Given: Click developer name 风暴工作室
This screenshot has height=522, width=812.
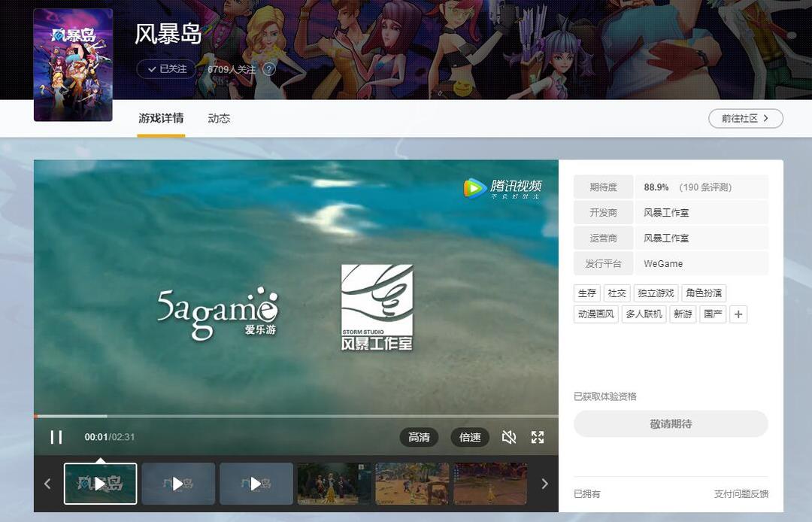Looking at the screenshot, I should (666, 213).
